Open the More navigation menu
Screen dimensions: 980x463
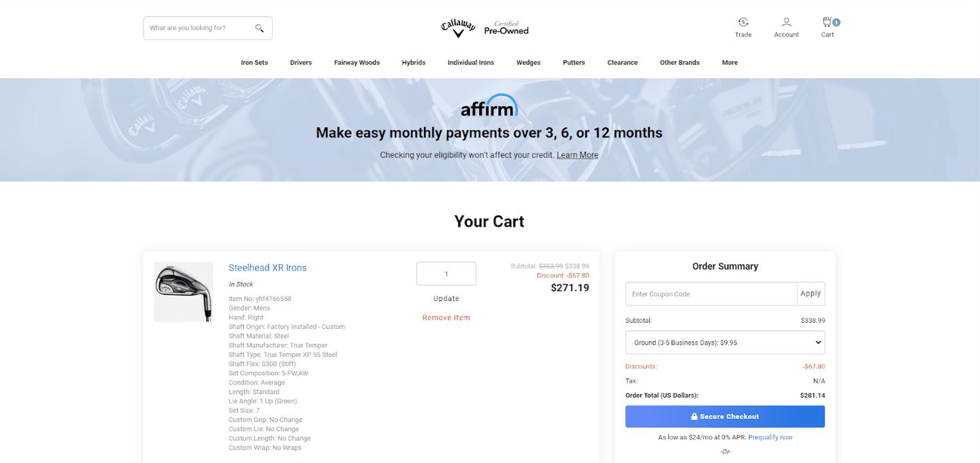coord(730,63)
